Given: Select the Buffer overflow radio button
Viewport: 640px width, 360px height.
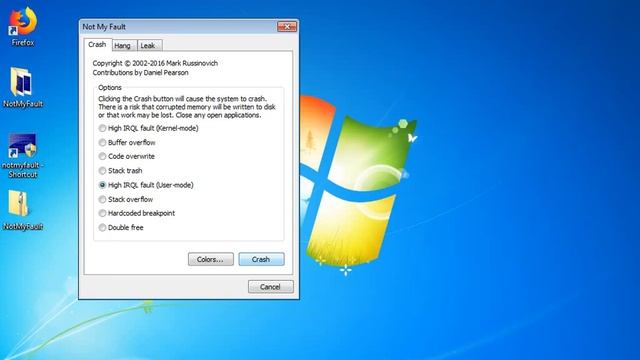Looking at the screenshot, I should point(127,142).
